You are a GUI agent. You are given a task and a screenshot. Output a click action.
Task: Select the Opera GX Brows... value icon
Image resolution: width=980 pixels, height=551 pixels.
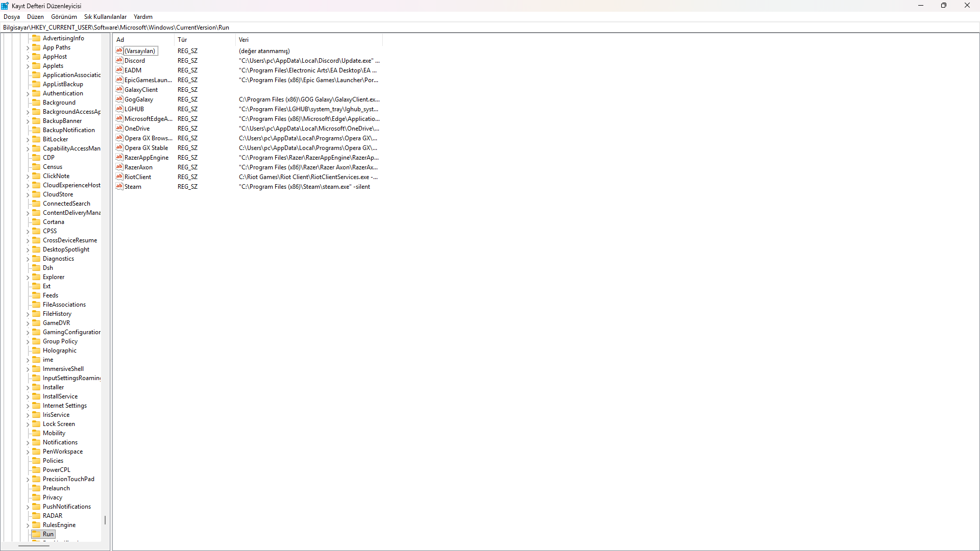point(119,138)
